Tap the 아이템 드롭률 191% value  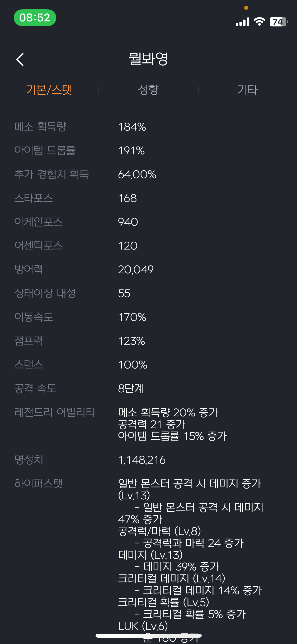(131, 151)
